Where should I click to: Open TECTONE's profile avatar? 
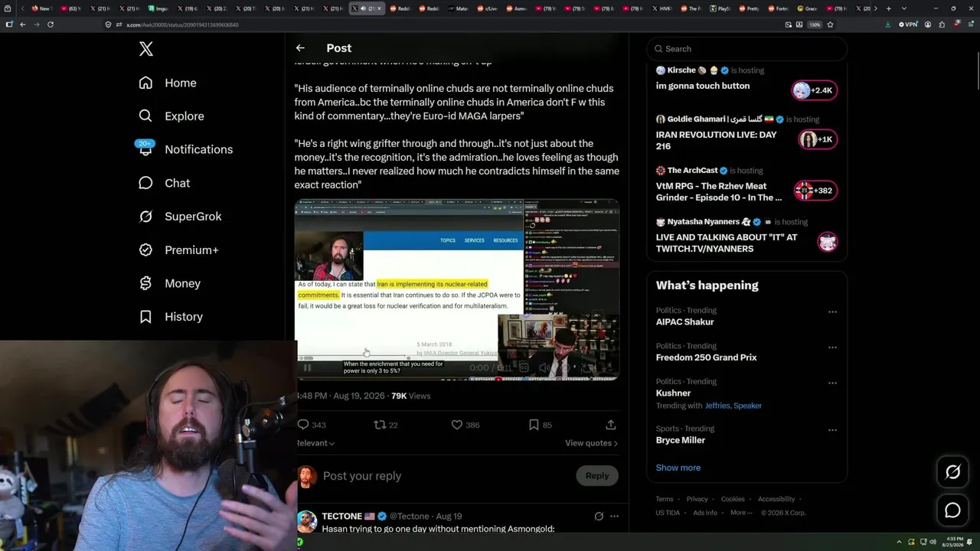[x=307, y=521]
